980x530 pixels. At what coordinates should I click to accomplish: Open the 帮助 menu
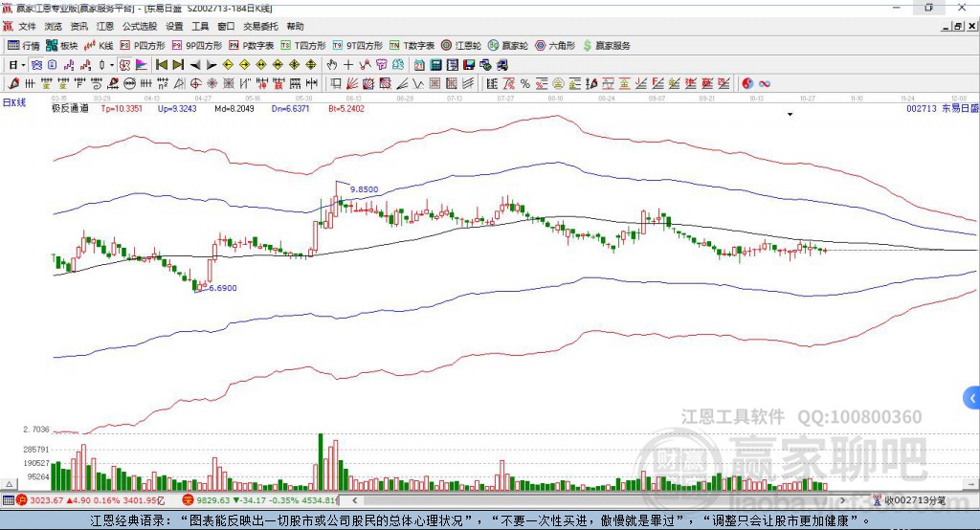pyautogui.click(x=295, y=26)
